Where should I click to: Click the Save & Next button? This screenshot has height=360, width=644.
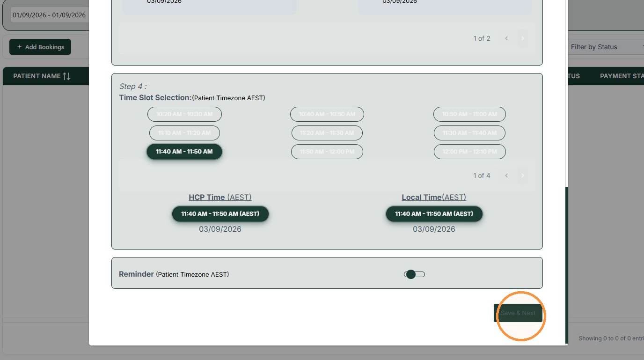pos(518,313)
